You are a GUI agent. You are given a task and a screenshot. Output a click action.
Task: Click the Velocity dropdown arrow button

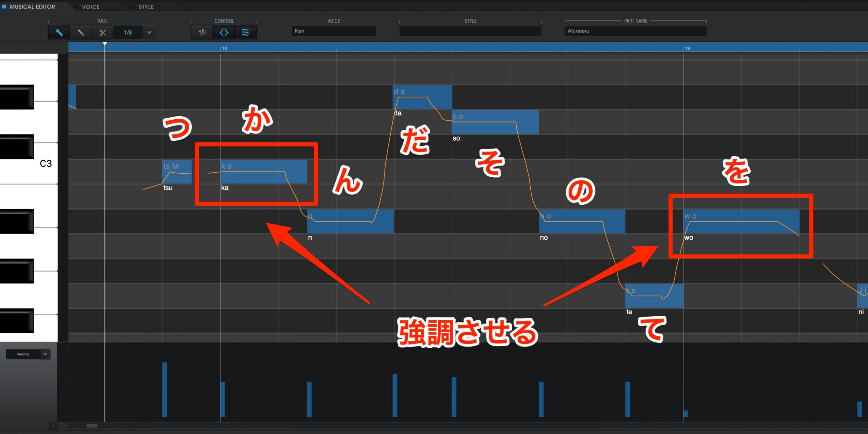point(45,354)
